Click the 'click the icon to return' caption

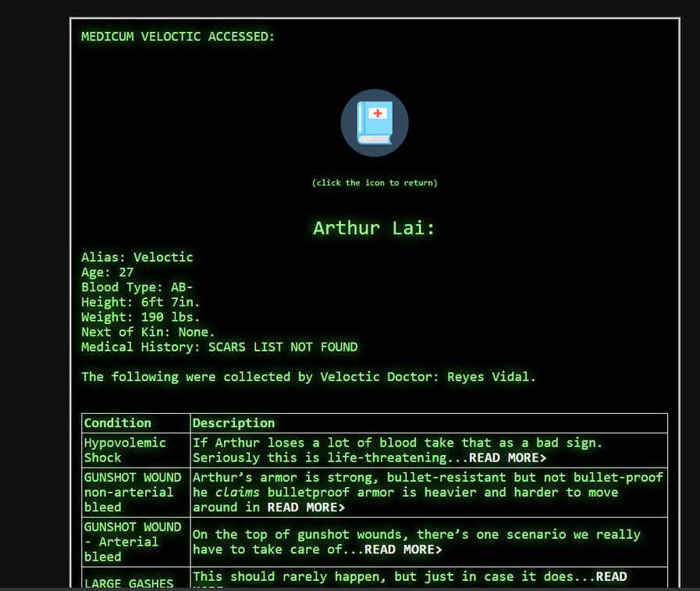tap(375, 183)
